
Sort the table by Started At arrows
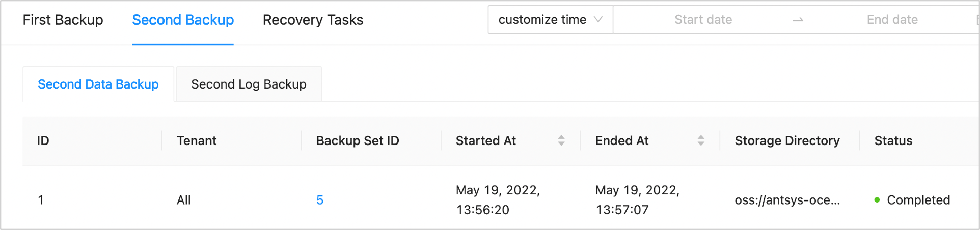click(561, 141)
